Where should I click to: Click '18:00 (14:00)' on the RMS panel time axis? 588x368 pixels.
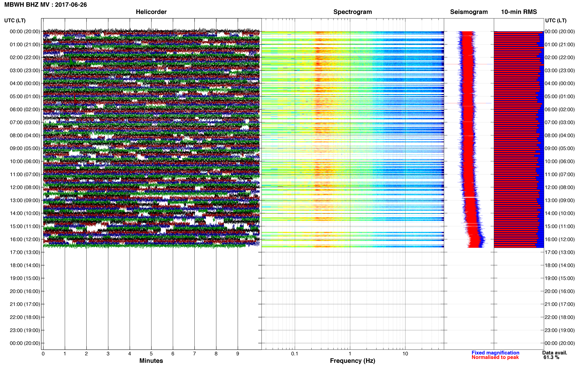560,265
